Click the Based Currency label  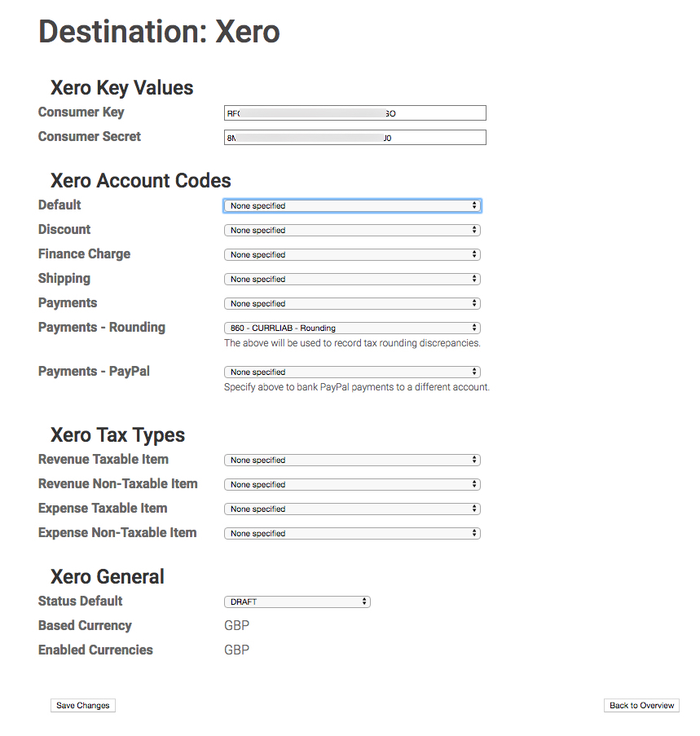(85, 626)
